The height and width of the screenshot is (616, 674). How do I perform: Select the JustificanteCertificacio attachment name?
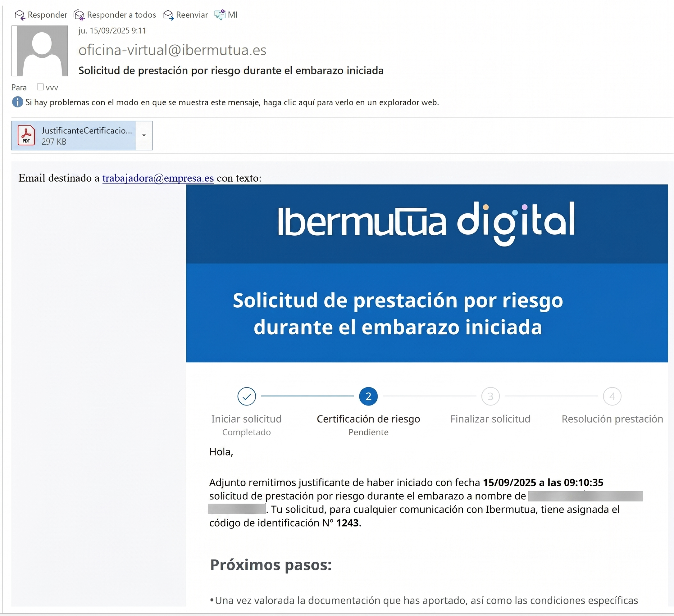87,131
